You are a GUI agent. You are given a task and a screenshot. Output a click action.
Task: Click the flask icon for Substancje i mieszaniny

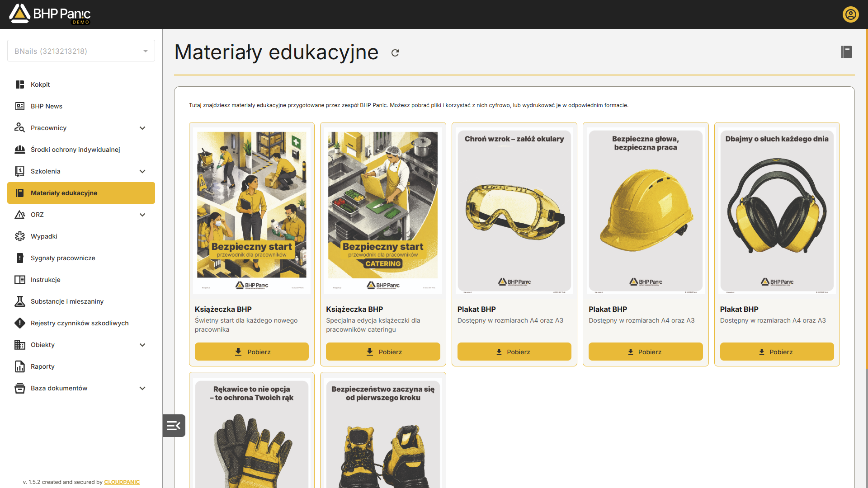(20, 301)
